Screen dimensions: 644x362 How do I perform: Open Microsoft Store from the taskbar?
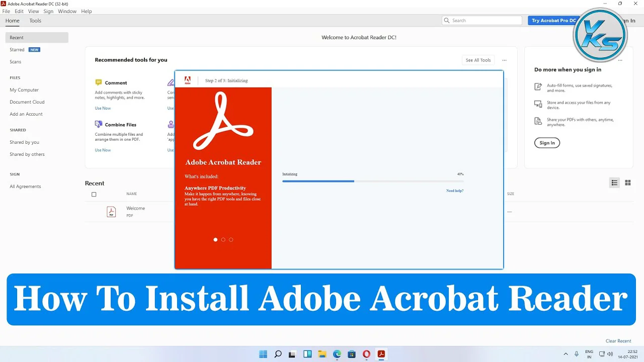pos(352,354)
